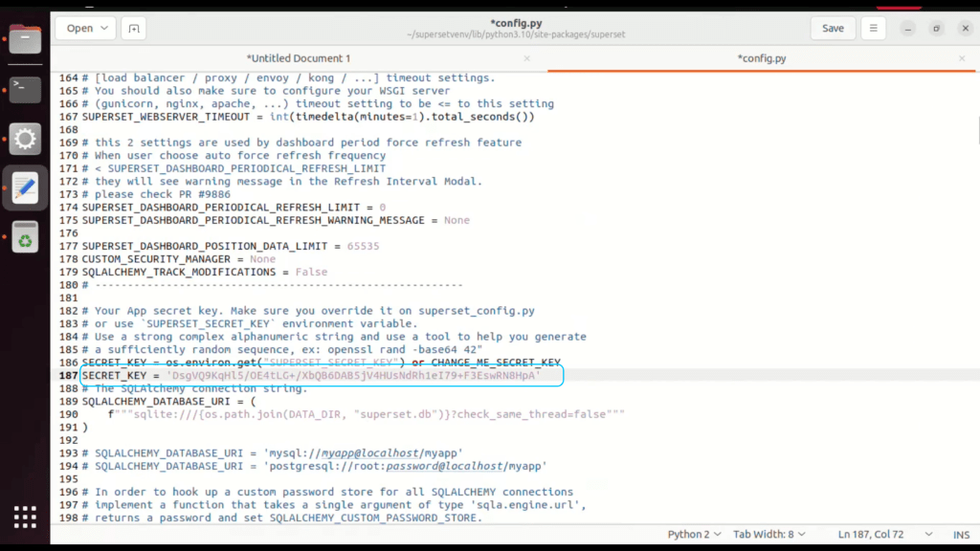Expand the Tab Width: 8 dropdown
This screenshot has height=551, width=980.
point(768,534)
